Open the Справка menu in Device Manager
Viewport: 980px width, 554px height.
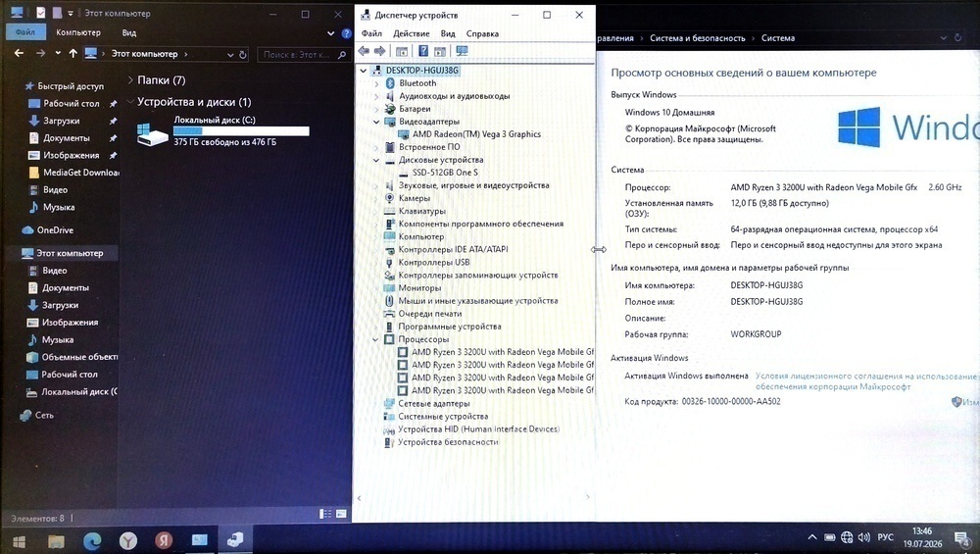click(x=482, y=33)
